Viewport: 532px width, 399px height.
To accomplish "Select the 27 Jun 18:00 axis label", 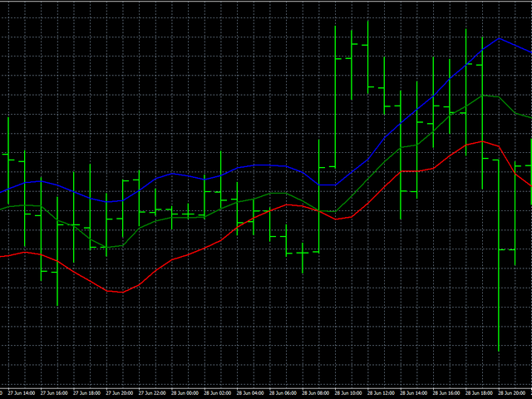I will [87, 392].
